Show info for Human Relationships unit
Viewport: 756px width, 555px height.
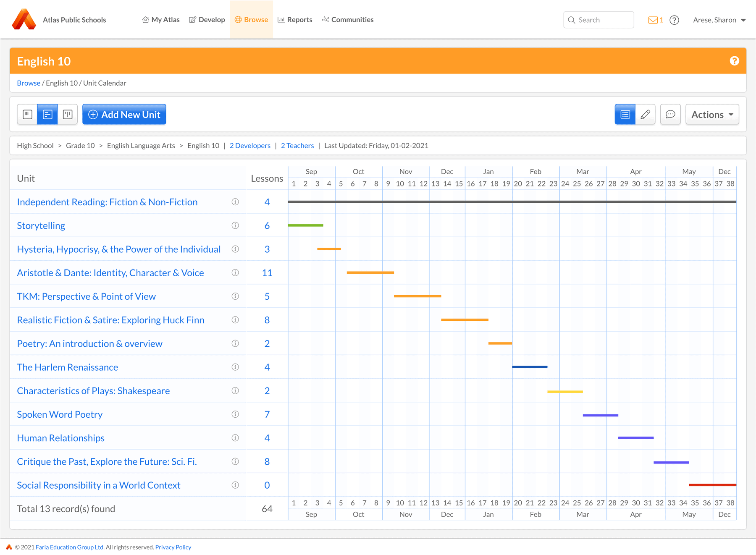click(x=235, y=438)
